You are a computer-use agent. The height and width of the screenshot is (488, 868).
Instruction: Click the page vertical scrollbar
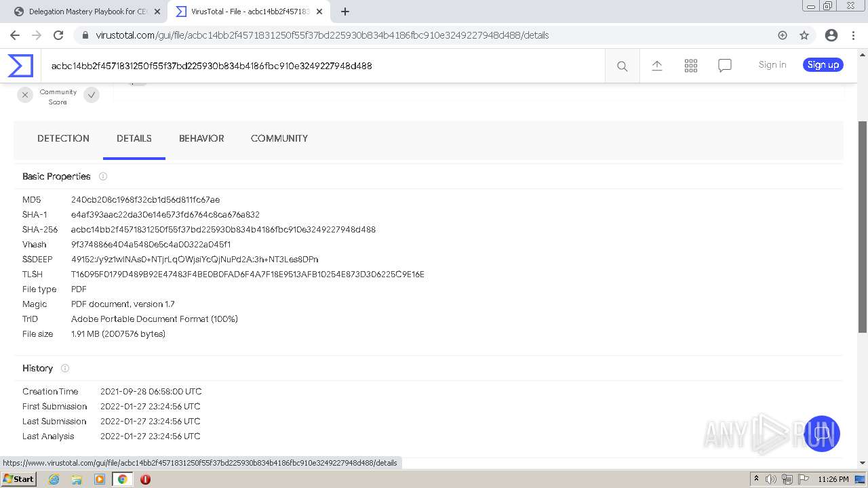click(863, 227)
